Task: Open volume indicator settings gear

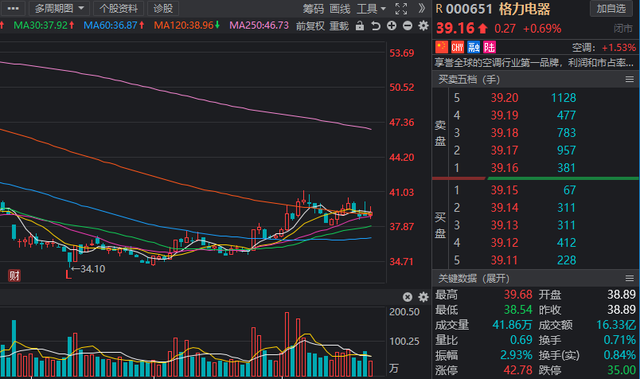Action: tap(424, 297)
